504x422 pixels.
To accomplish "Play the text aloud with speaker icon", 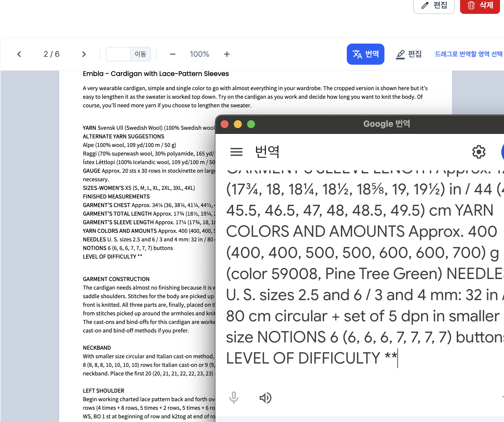I will (265, 398).
